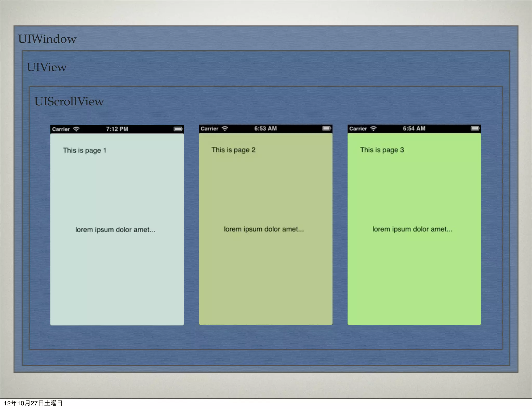Click the UIView heading label
This screenshot has height=409, width=532.
[46, 67]
